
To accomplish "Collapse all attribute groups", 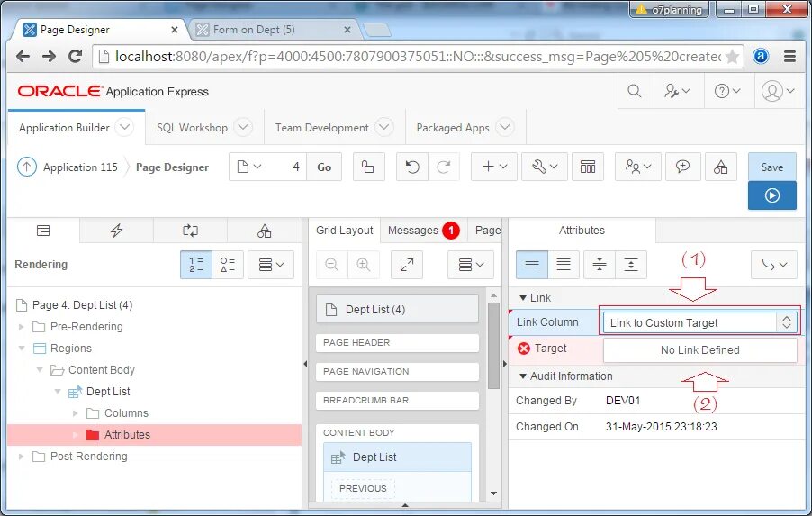I will click(600, 265).
